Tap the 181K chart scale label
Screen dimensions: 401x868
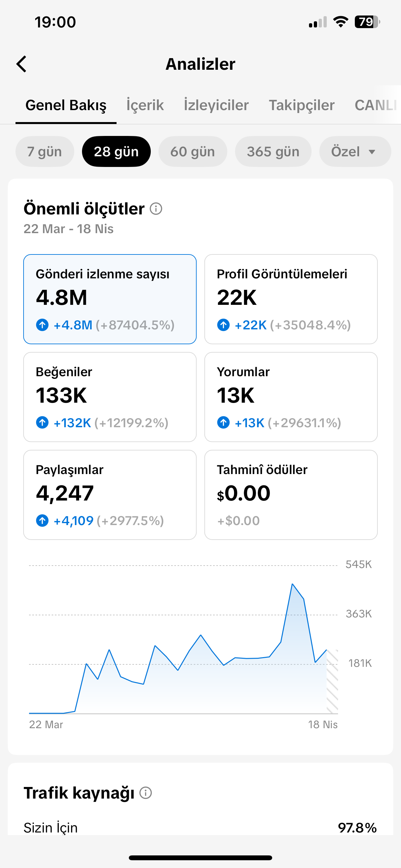360,664
